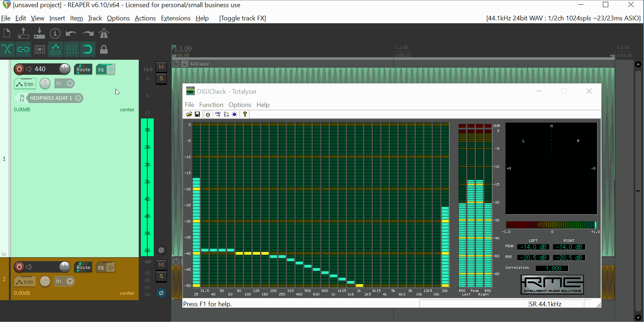Solo track 2 with S button
The image size is (644, 322).
161,276
